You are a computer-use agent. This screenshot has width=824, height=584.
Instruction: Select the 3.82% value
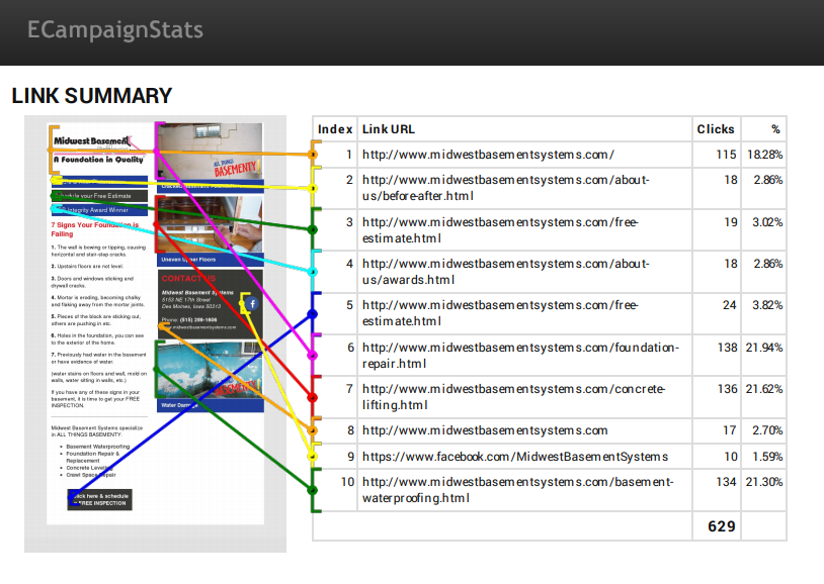767,305
